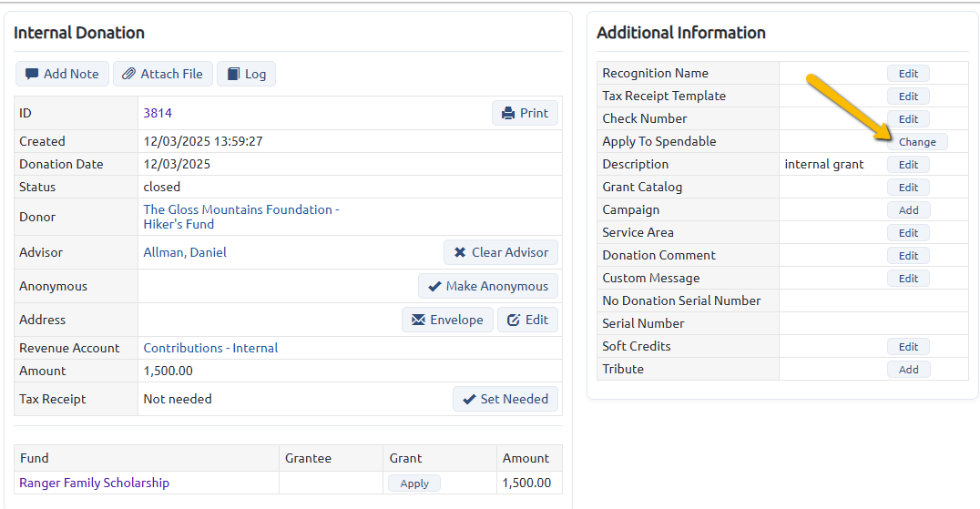980x509 pixels.
Task: Edit the Description internal grant
Action: click(x=908, y=165)
